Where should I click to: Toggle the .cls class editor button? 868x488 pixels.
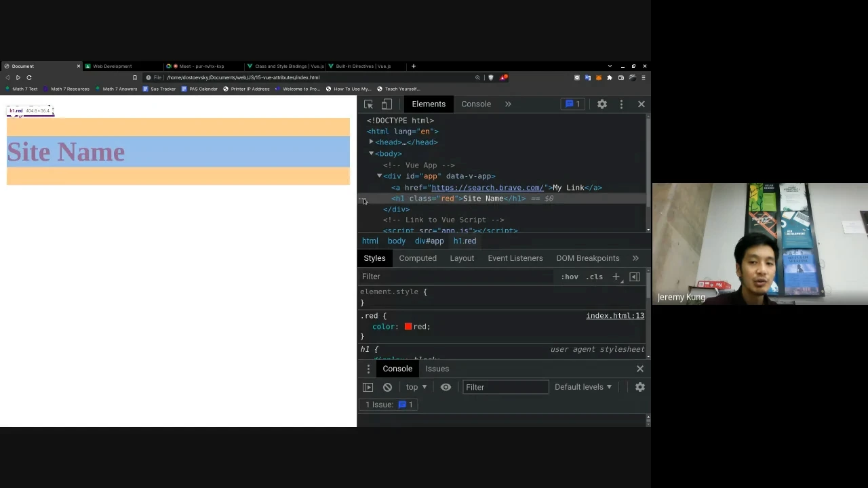[x=595, y=277]
